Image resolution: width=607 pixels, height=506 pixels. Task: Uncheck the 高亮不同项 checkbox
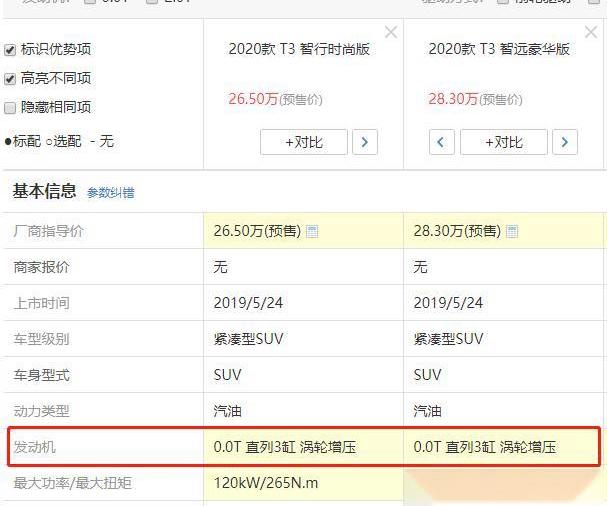coord(10,79)
